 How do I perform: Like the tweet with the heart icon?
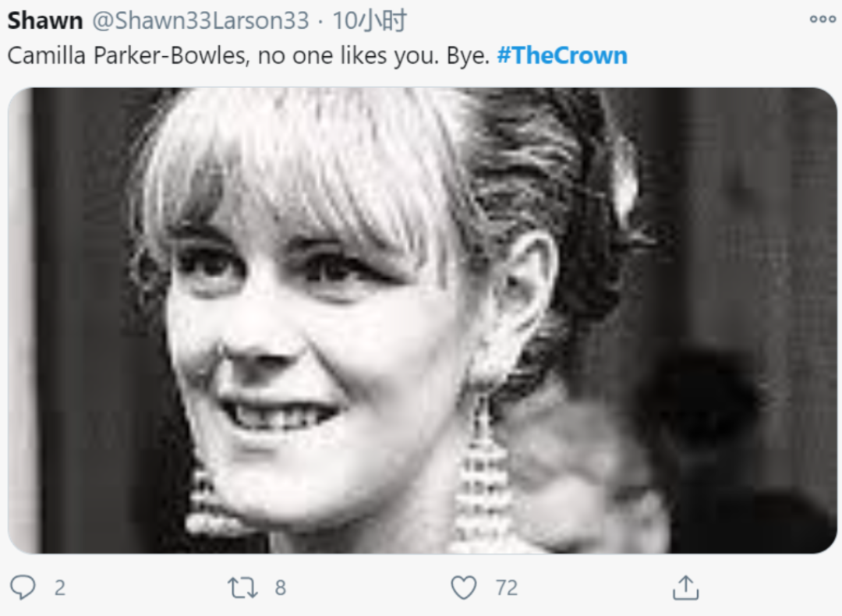point(464,587)
